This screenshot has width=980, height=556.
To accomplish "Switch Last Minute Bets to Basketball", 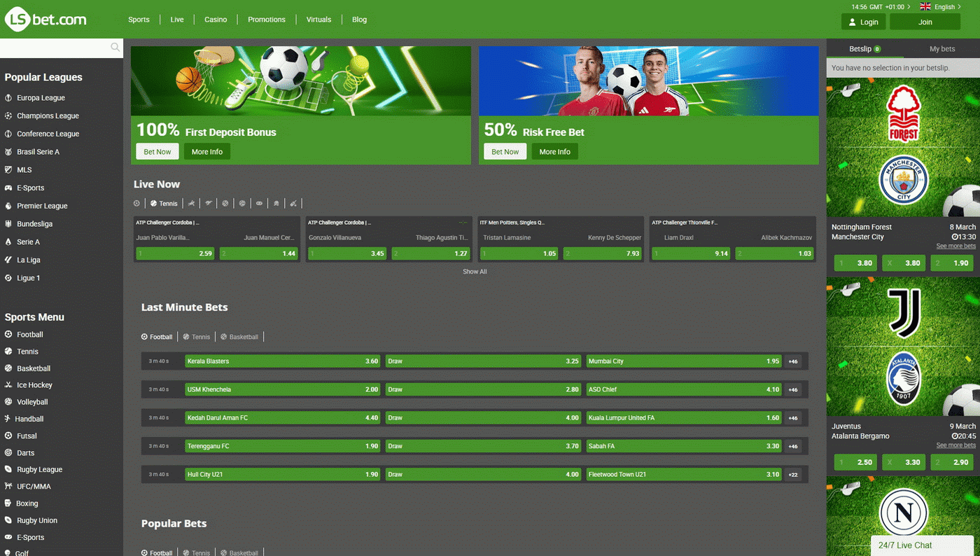I will coord(239,337).
